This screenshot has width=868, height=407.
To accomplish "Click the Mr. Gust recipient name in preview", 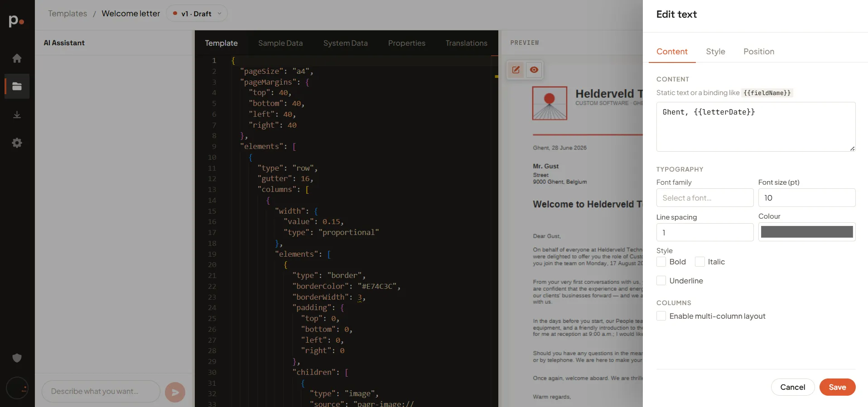I will click(545, 166).
